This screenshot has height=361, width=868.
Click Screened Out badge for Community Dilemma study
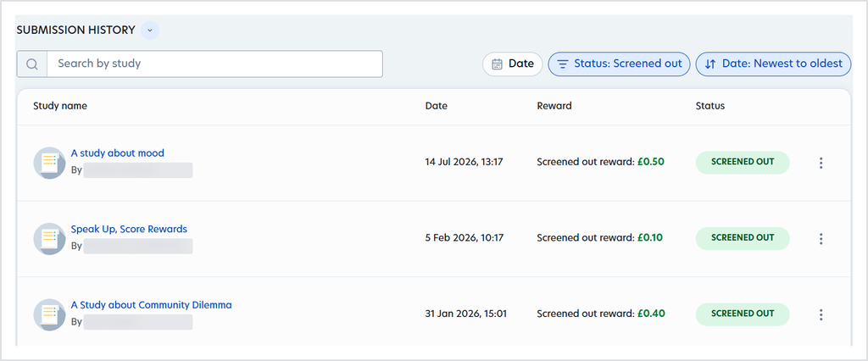click(x=743, y=314)
